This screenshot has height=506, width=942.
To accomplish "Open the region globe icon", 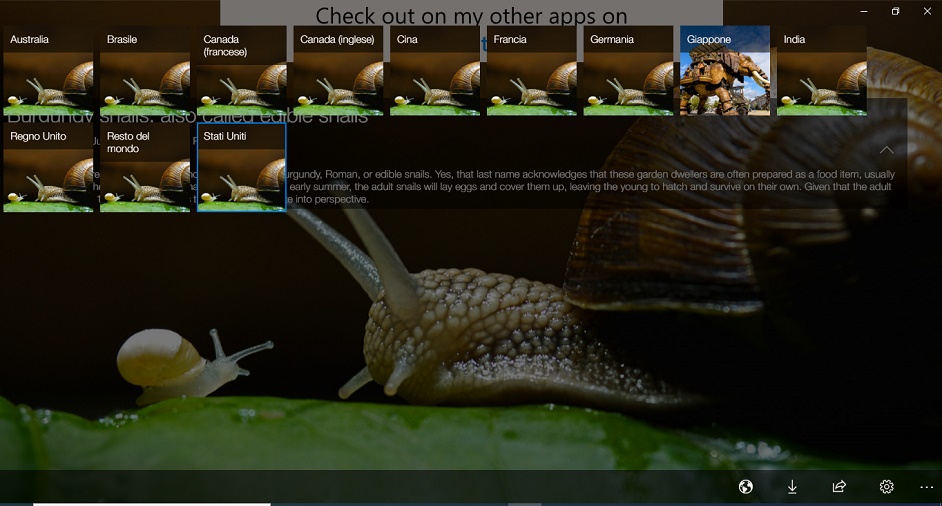I will click(746, 487).
